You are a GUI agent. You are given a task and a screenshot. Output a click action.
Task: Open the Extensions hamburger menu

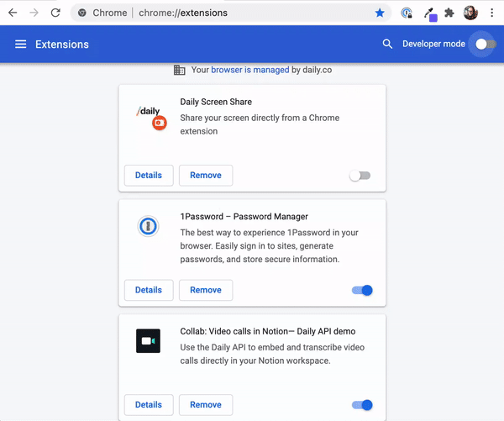[x=20, y=44]
